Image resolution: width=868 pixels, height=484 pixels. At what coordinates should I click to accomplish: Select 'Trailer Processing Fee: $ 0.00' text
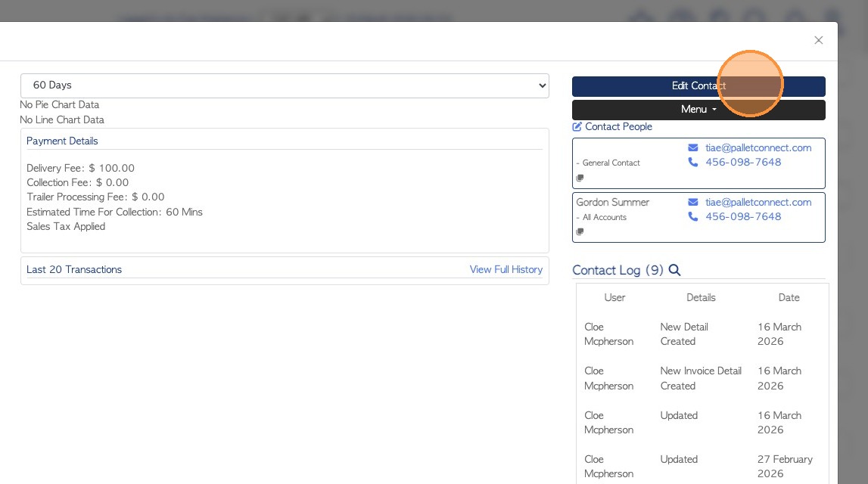pyautogui.click(x=95, y=197)
